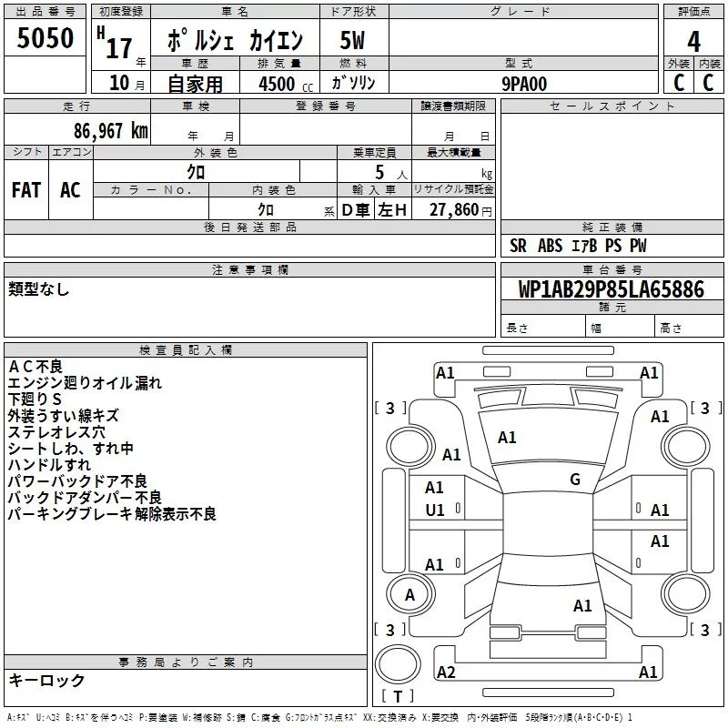Viewport: 728px width, 728px height.
Task: Click the 高さ dimension label
Action: tap(671, 328)
